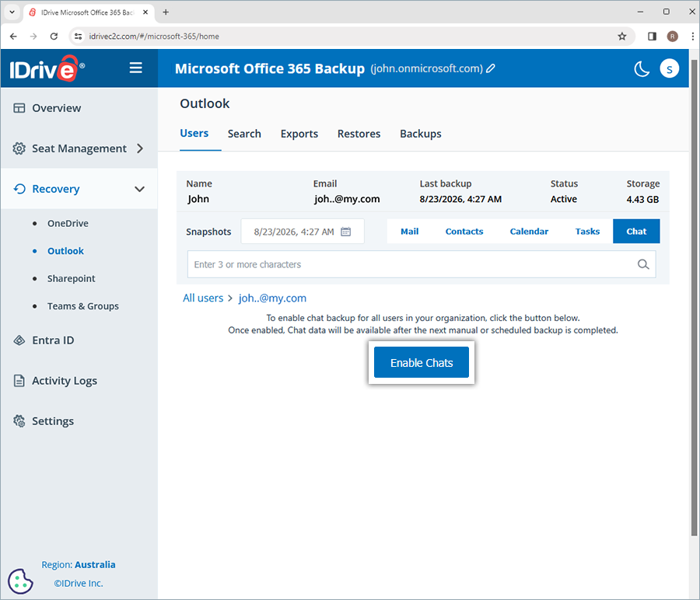
Task: Click the Overview icon in sidebar
Action: click(19, 108)
